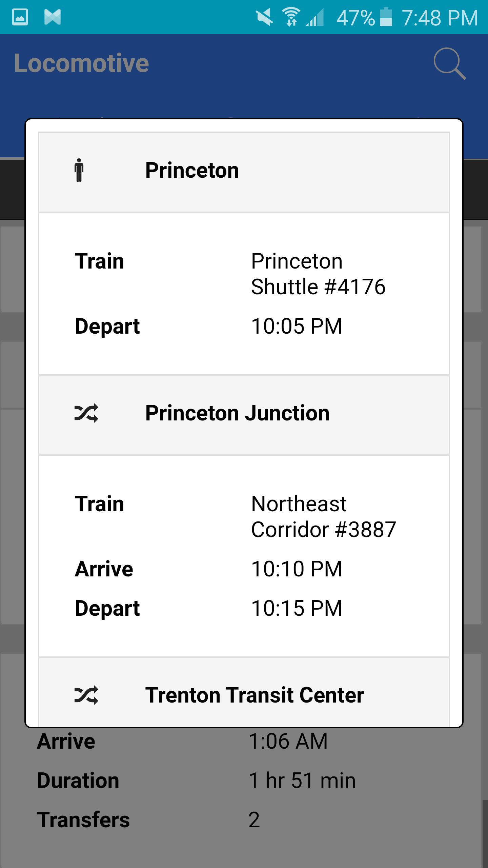Tap the 10:10 PM arrival time

tap(297, 569)
